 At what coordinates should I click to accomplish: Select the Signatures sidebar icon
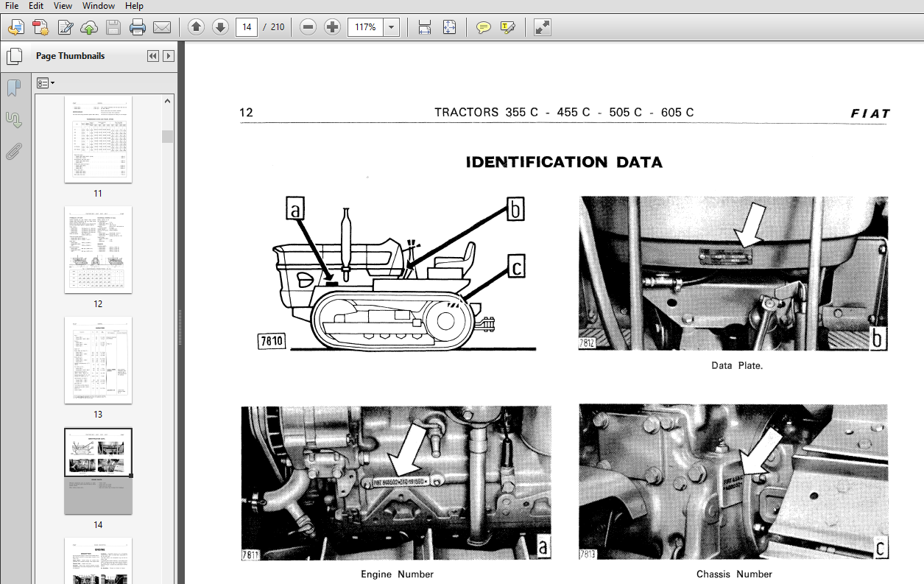(x=13, y=120)
